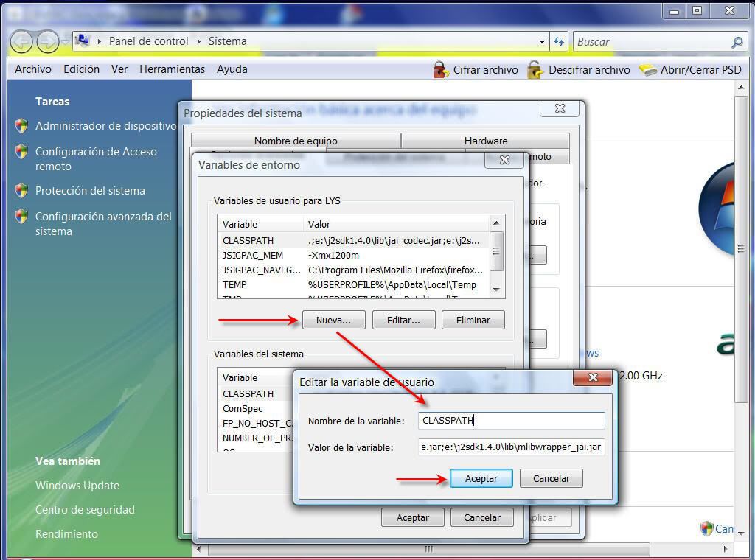Click the refresh arrows icon beside address bar
Image resolution: width=755 pixels, height=560 pixels.
click(559, 42)
